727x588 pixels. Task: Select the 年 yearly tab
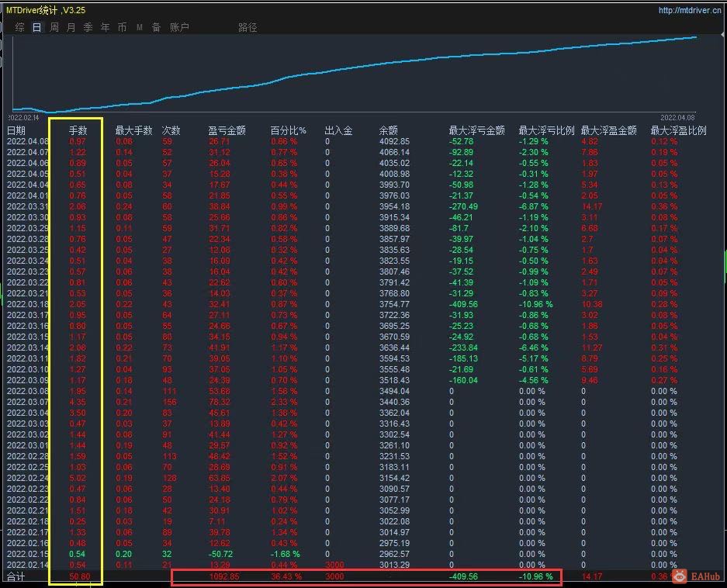(x=106, y=27)
